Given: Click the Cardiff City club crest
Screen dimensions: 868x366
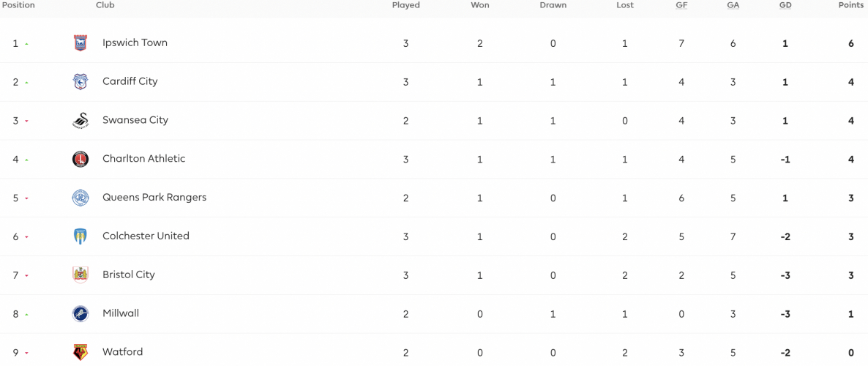Looking at the screenshot, I should tap(81, 82).
